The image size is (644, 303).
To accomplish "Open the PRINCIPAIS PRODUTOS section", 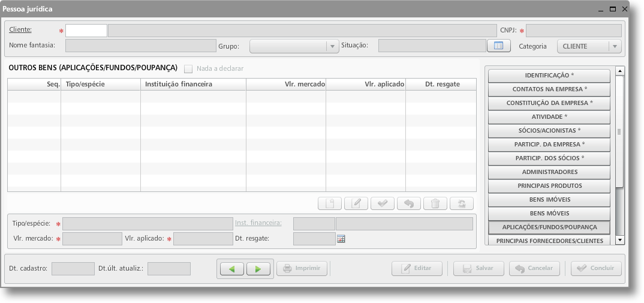I will [549, 186].
